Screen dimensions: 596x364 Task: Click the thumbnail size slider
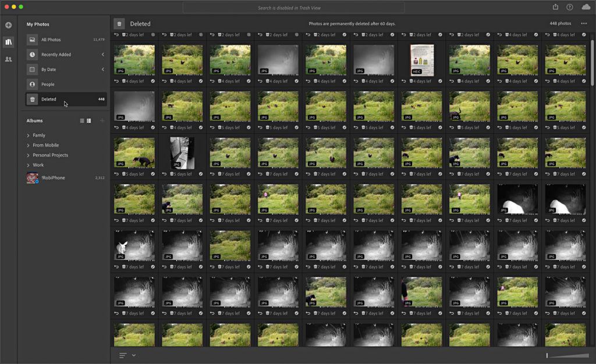(x=568, y=355)
